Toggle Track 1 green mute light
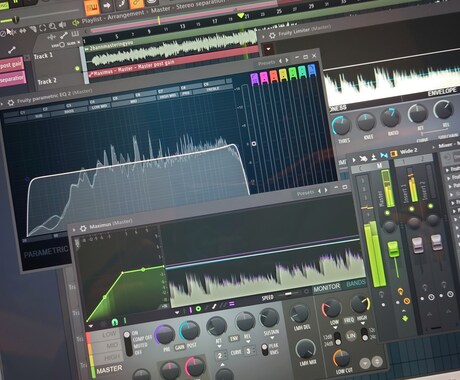460x380 pixels. [77, 68]
